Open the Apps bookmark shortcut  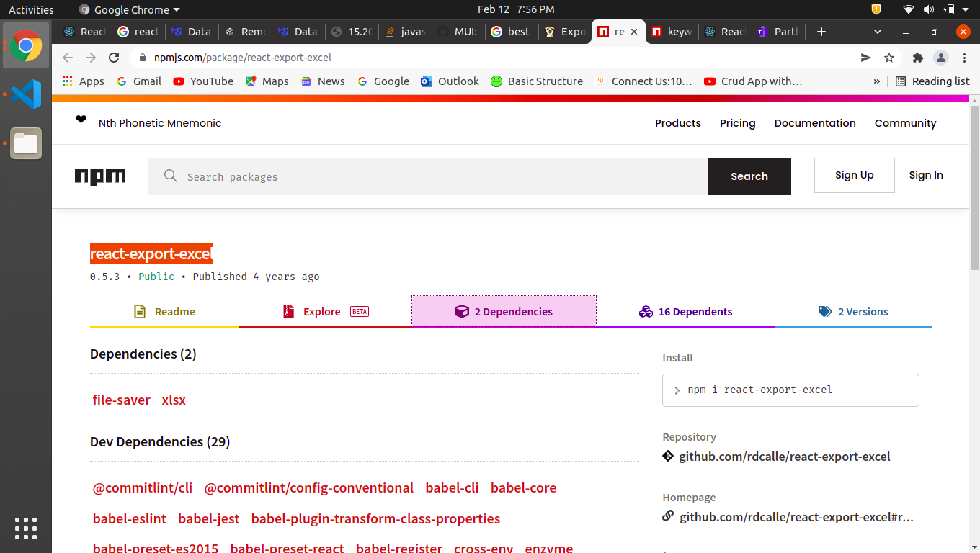(83, 81)
